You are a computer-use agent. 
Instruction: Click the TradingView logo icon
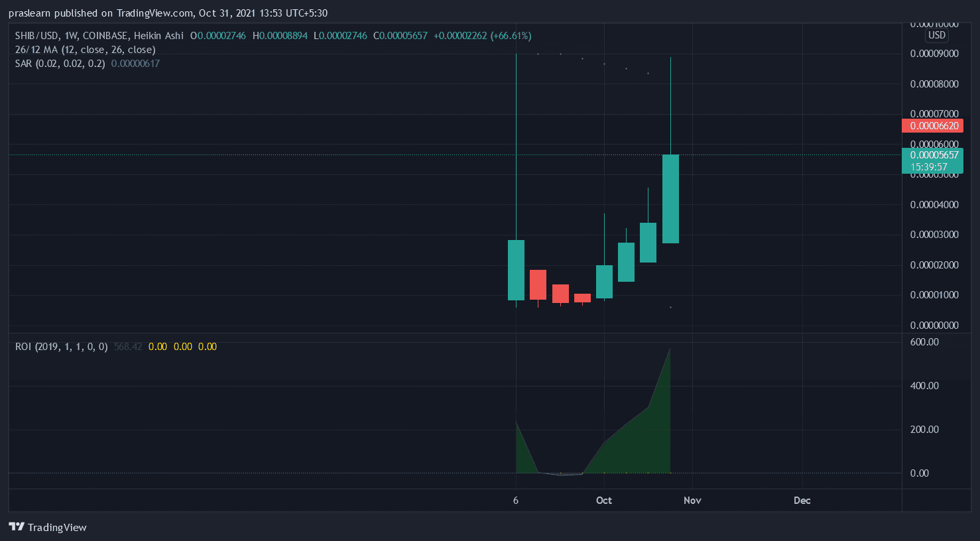coord(17,527)
